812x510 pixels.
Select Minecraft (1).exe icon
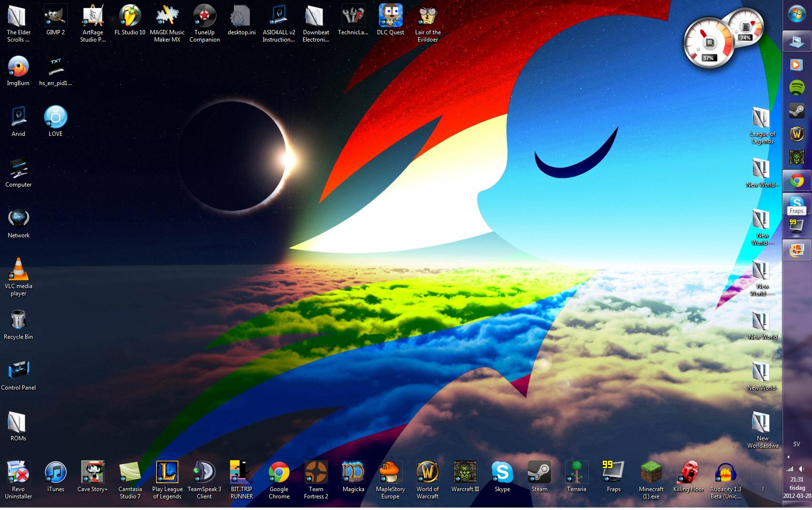pos(651,480)
